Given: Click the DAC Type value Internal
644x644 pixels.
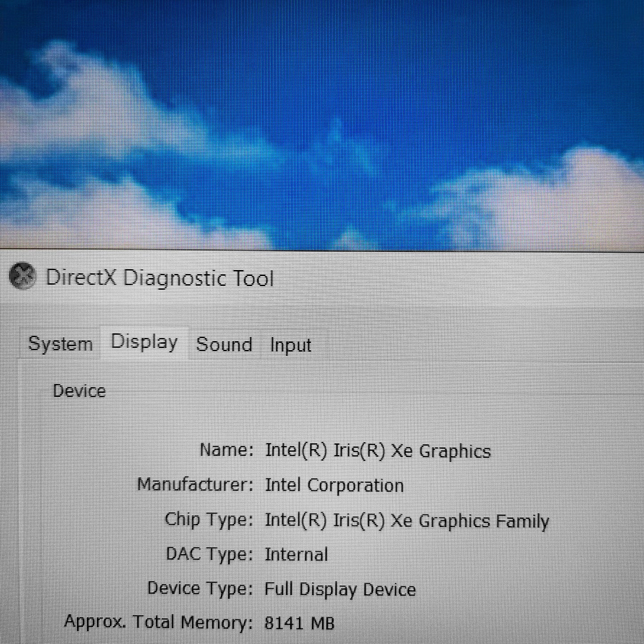Looking at the screenshot, I should pos(296,554).
